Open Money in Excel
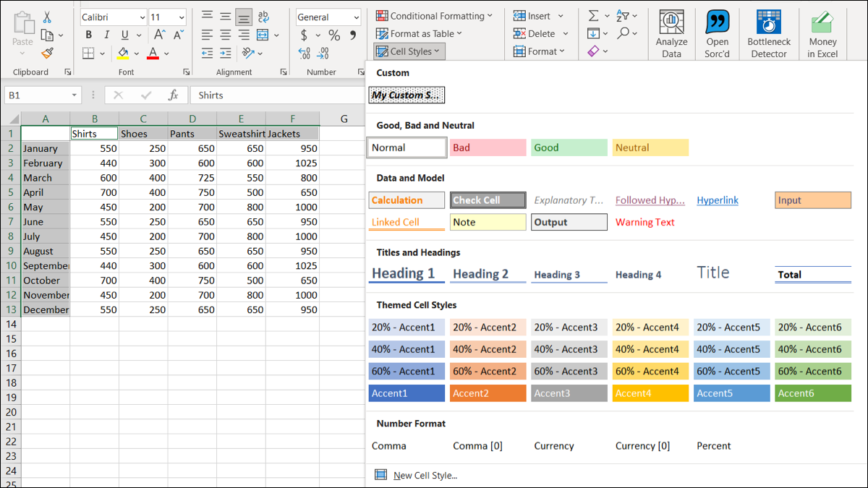Image resolution: width=868 pixels, height=488 pixels. pos(822,34)
